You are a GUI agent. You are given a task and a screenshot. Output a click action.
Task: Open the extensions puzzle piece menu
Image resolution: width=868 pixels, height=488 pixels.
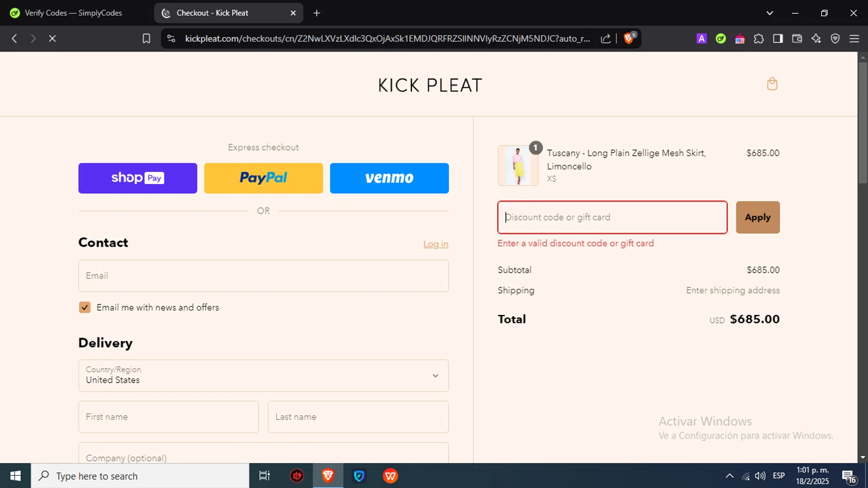point(759,39)
